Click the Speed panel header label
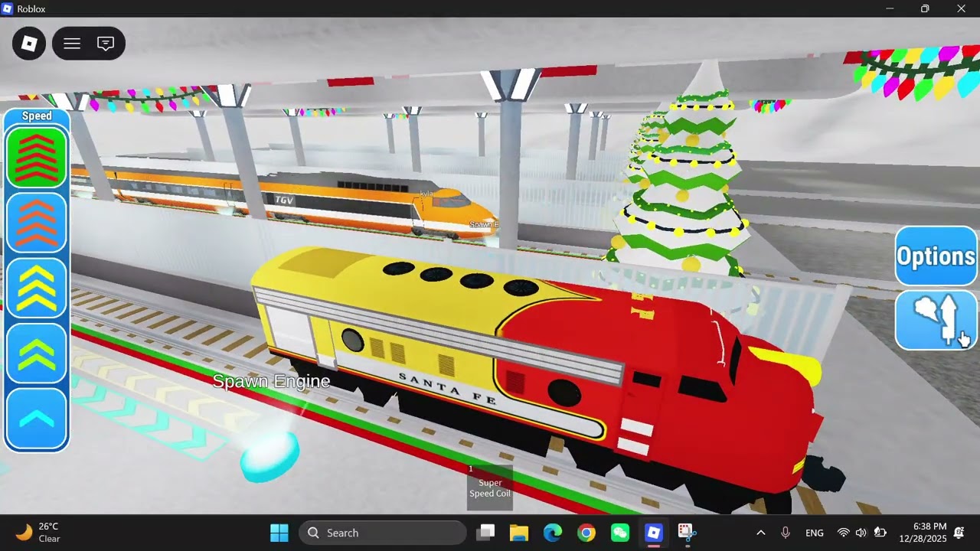Screen dimensions: 980x551 (x=37, y=116)
